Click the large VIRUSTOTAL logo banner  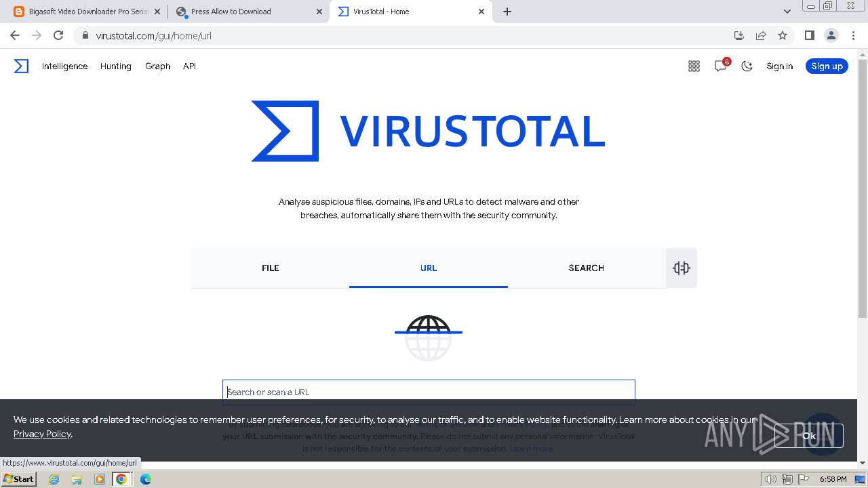click(429, 131)
